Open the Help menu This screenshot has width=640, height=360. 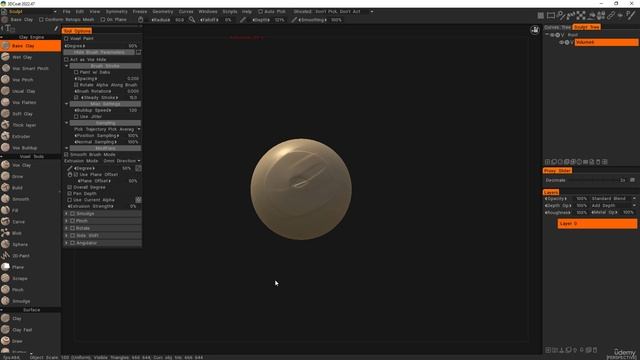pyautogui.click(x=247, y=12)
